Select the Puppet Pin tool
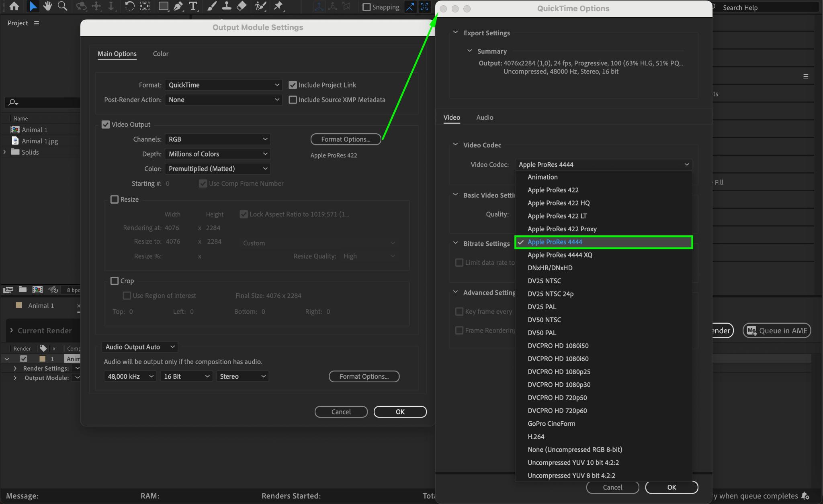The height and width of the screenshot is (504, 823). [x=278, y=6]
